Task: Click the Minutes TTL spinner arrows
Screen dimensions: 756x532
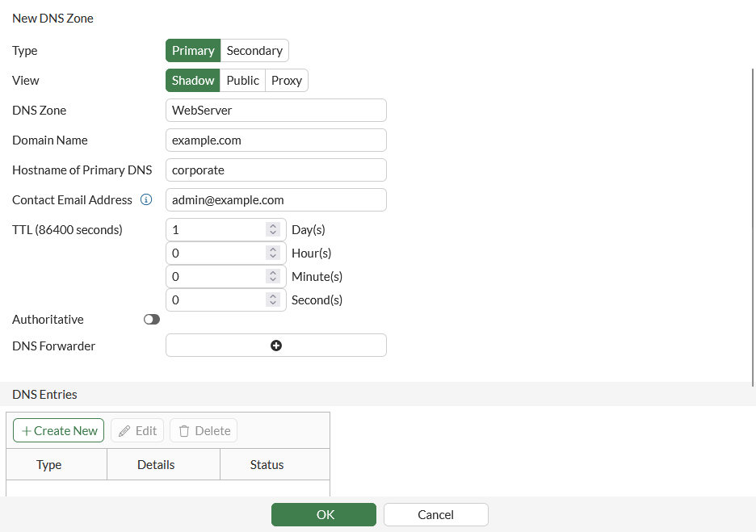Action: (x=273, y=277)
